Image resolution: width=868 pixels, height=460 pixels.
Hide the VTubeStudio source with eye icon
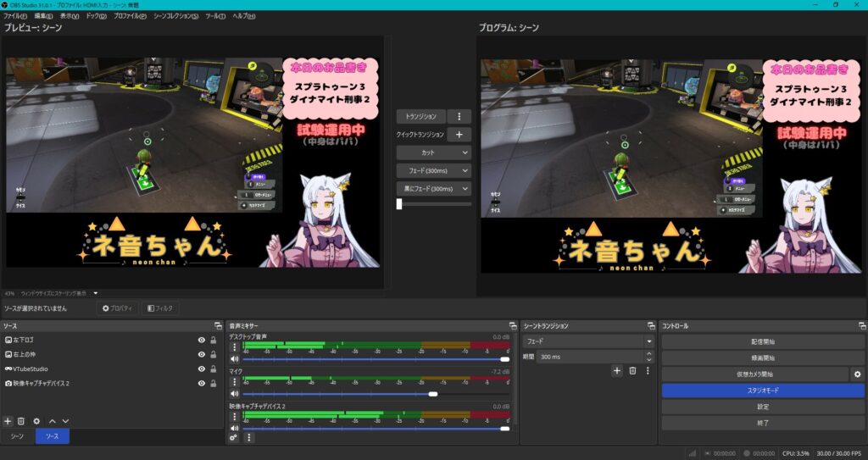point(201,369)
